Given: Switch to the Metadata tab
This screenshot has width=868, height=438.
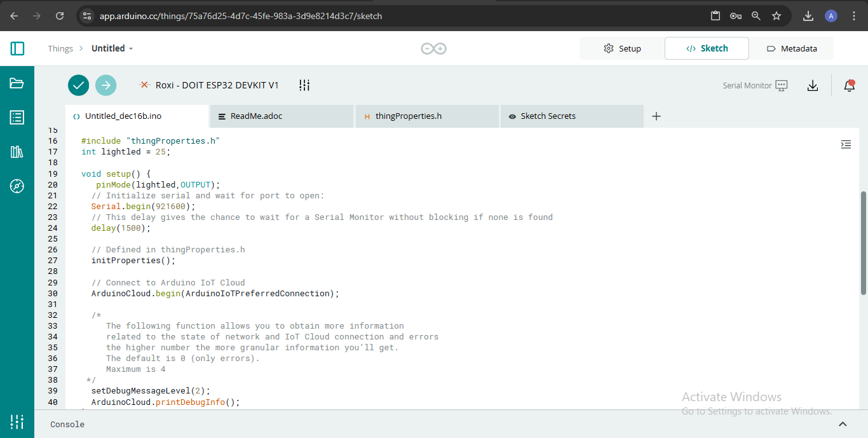Looking at the screenshot, I should pos(792,48).
